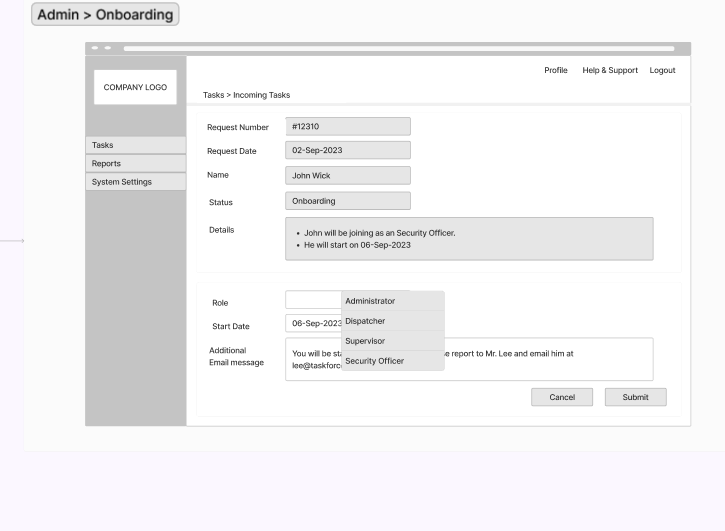Viewport: 725px width, 531px height.
Task: Select Dispatcher from role dropdown
Action: coord(393,321)
